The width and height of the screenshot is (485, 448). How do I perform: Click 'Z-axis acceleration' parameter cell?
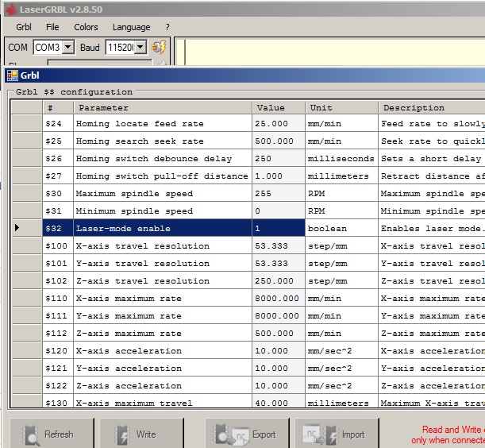163,386
